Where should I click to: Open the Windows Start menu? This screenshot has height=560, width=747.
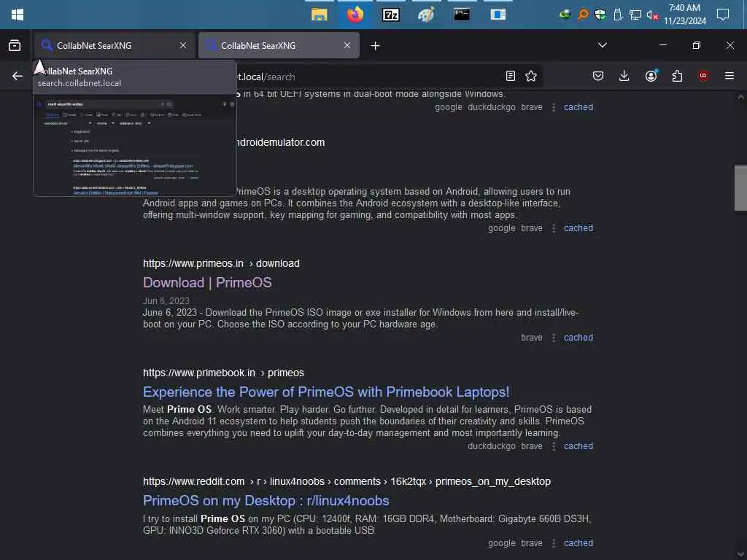tap(18, 15)
